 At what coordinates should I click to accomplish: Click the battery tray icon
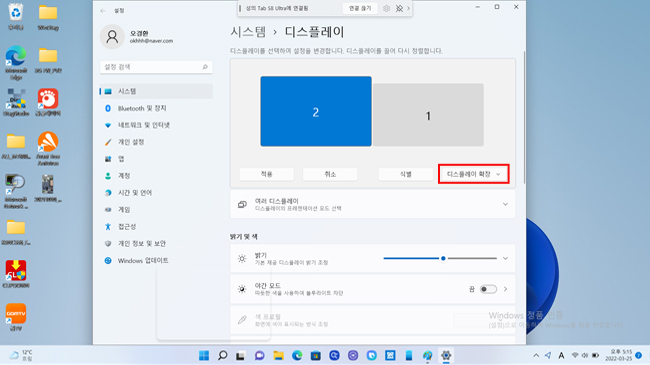tap(595, 355)
